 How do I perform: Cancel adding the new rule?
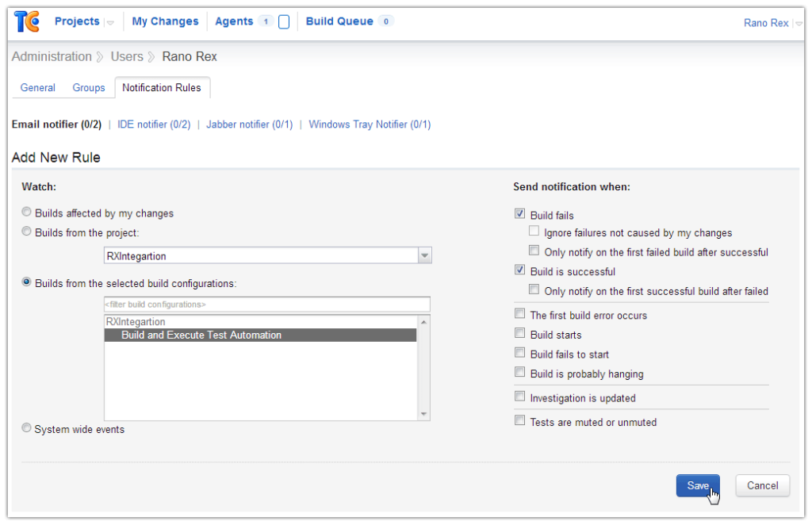click(x=762, y=485)
